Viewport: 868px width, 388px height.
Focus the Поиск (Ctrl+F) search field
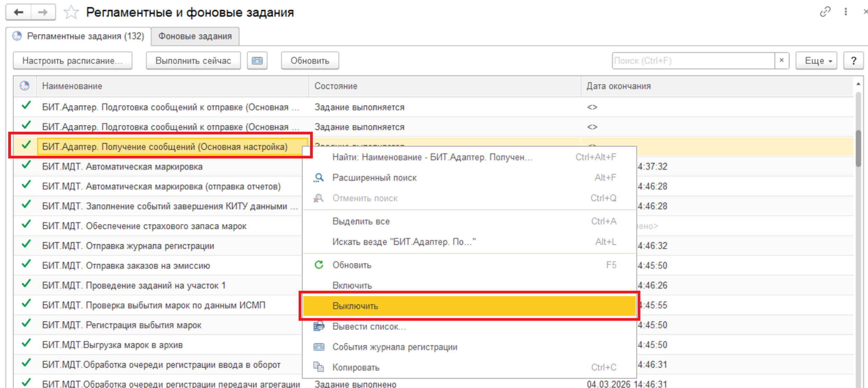point(693,61)
